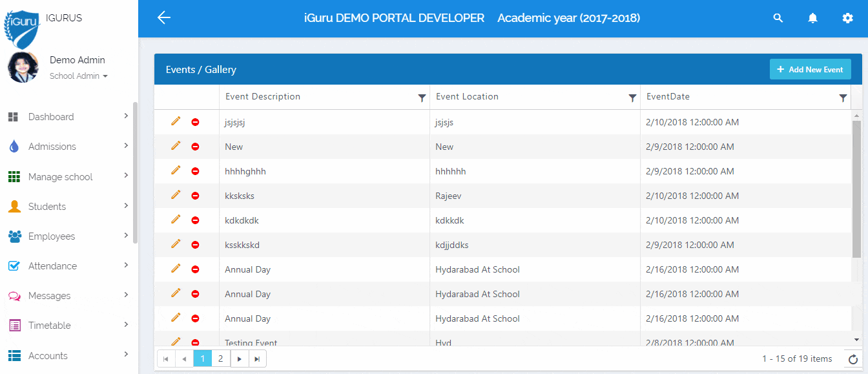Expand the Employees menu chevron
Viewport: 868px width, 374px height.
(126, 235)
